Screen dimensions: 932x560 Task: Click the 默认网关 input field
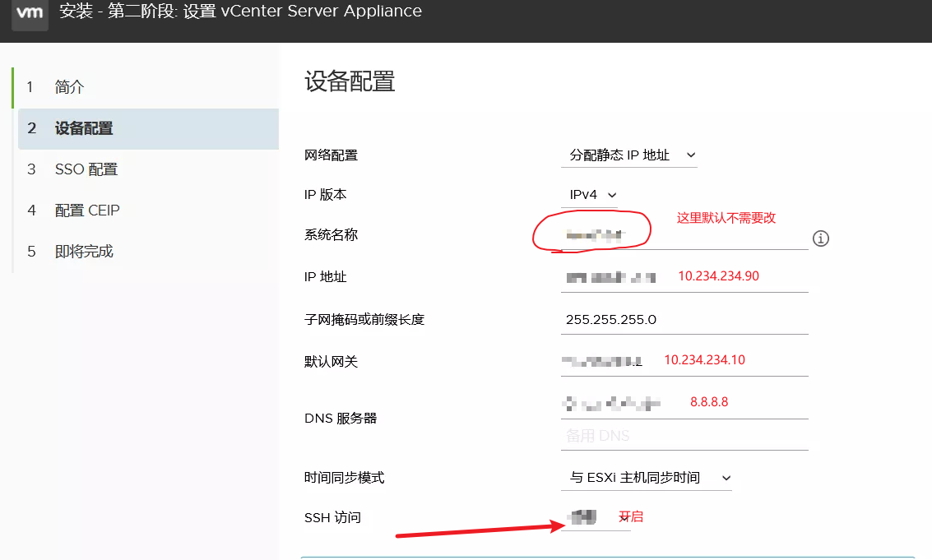683,362
